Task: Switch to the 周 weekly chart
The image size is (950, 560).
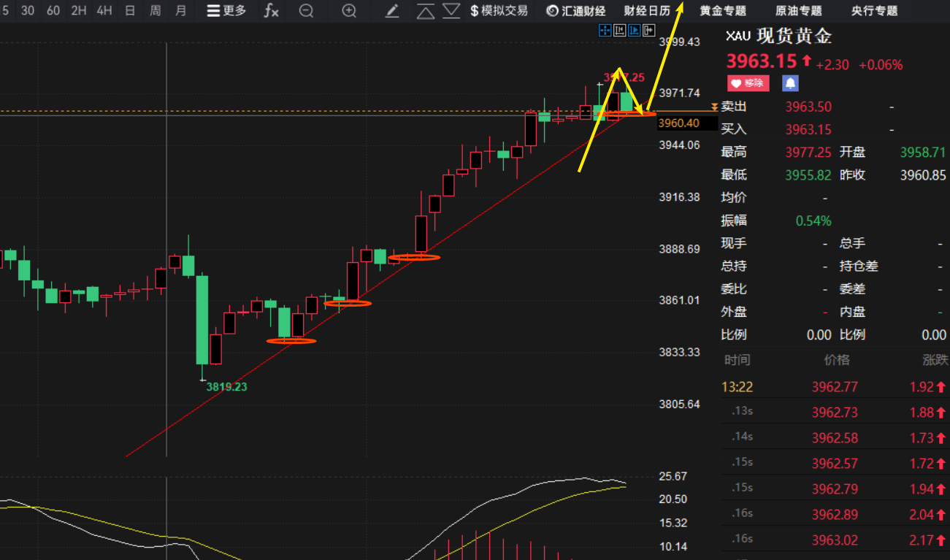Action: click(156, 10)
